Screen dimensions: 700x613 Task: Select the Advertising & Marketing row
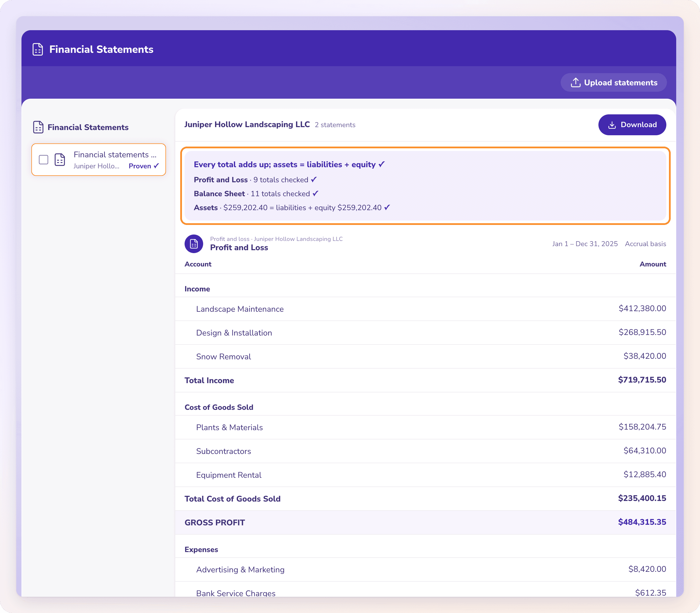pyautogui.click(x=425, y=569)
